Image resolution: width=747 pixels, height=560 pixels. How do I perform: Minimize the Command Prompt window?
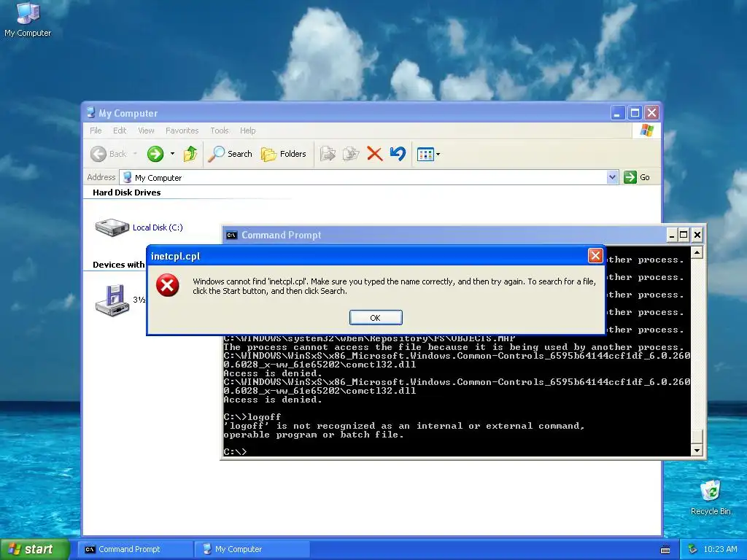tap(672, 235)
